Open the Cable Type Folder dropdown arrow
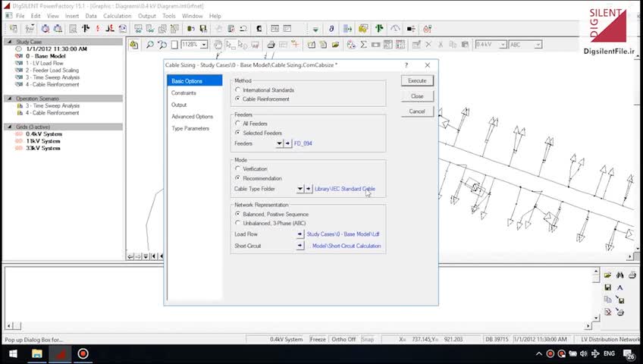Viewport: 643px width, 364px height. (300, 189)
